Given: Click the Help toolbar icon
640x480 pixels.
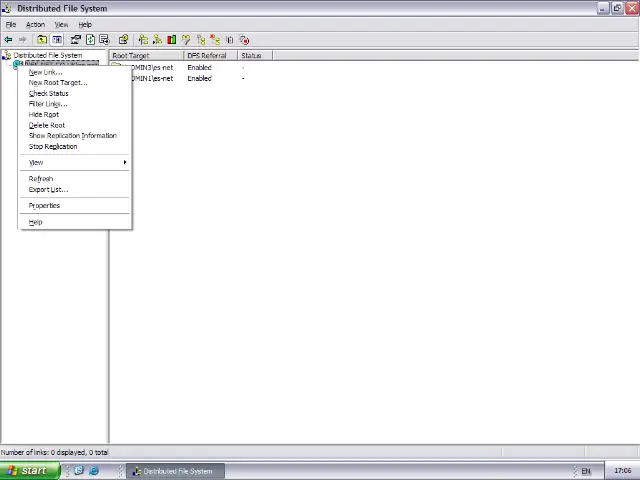Looking at the screenshot, I should [x=124, y=40].
